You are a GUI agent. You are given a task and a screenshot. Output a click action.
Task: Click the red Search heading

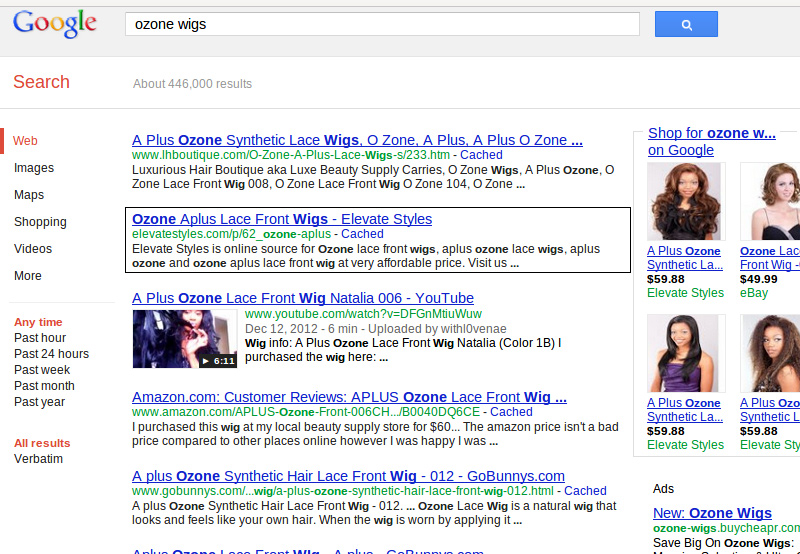coord(41,82)
